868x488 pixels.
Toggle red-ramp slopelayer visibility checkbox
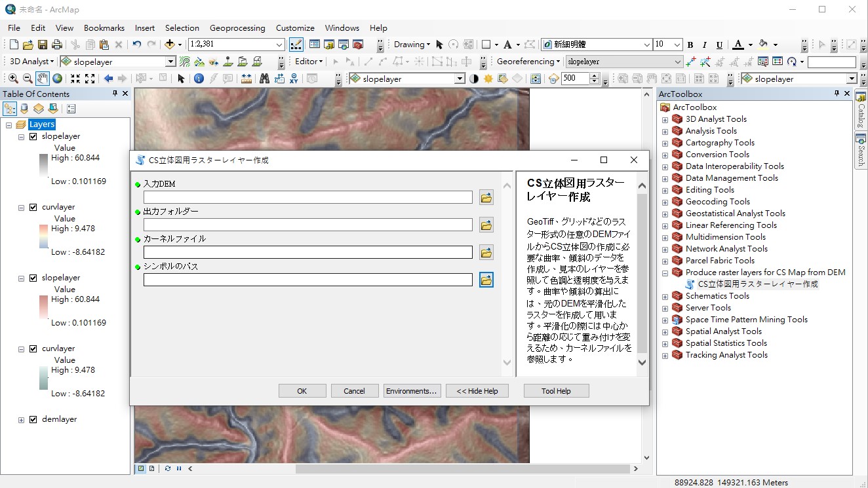tap(33, 278)
